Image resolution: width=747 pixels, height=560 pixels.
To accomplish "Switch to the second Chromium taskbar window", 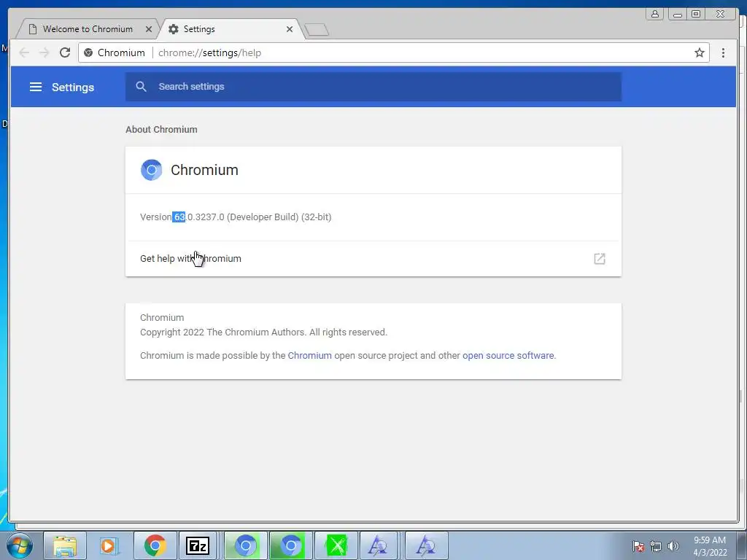I will tap(290, 545).
